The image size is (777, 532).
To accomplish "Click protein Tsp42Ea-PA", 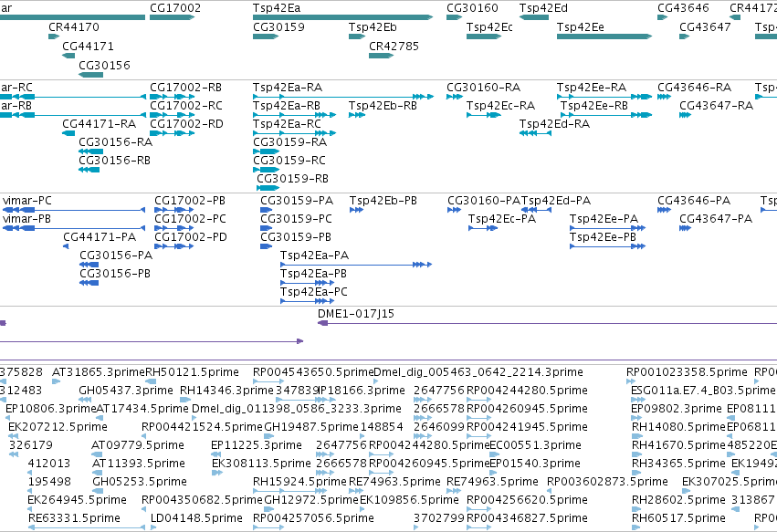I will 356,265.
